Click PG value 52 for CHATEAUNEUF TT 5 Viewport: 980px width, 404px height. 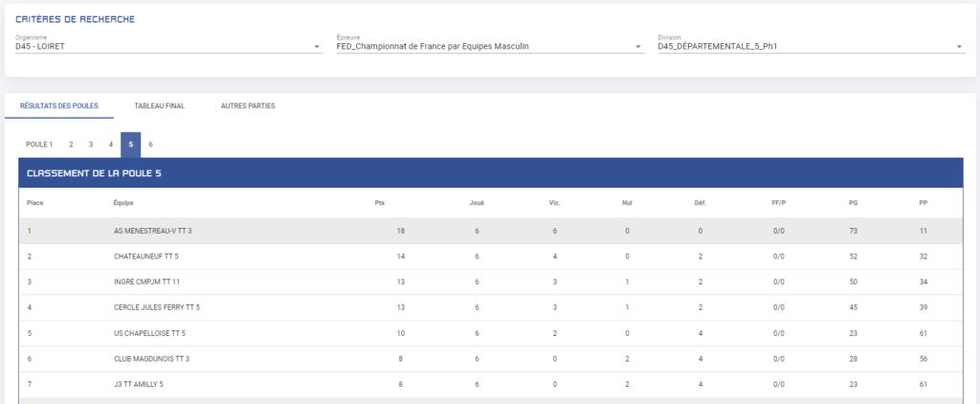coord(853,257)
